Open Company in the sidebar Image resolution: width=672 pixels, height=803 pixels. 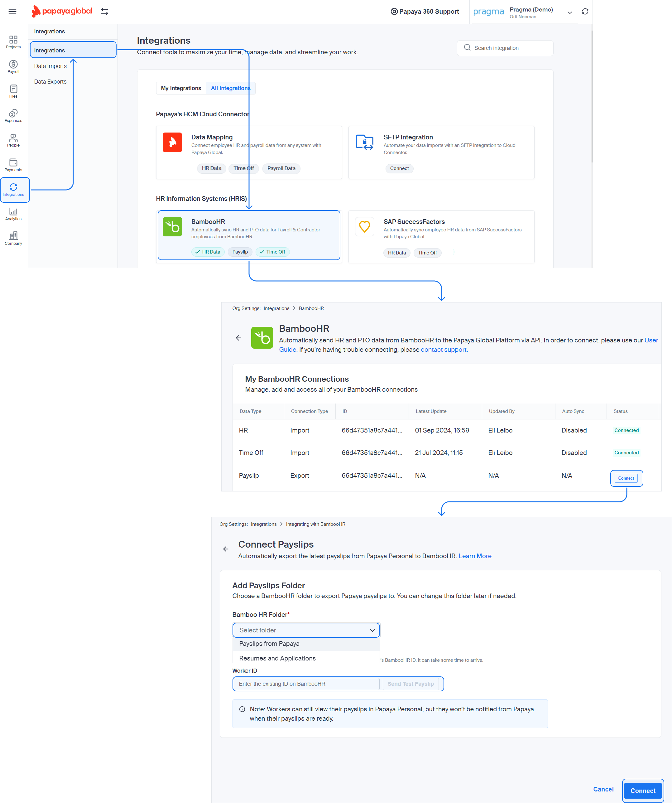click(13, 239)
